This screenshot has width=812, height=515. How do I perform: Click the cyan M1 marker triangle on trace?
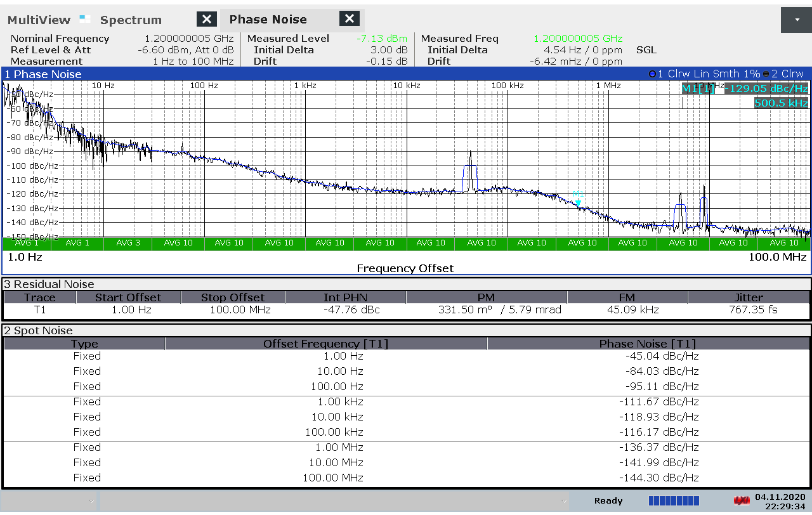coord(578,203)
